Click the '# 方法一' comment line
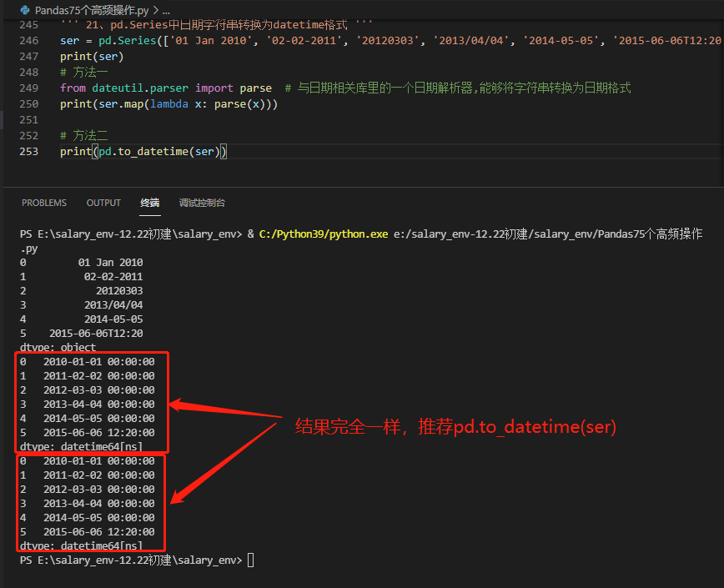The image size is (724, 588). click(x=83, y=72)
